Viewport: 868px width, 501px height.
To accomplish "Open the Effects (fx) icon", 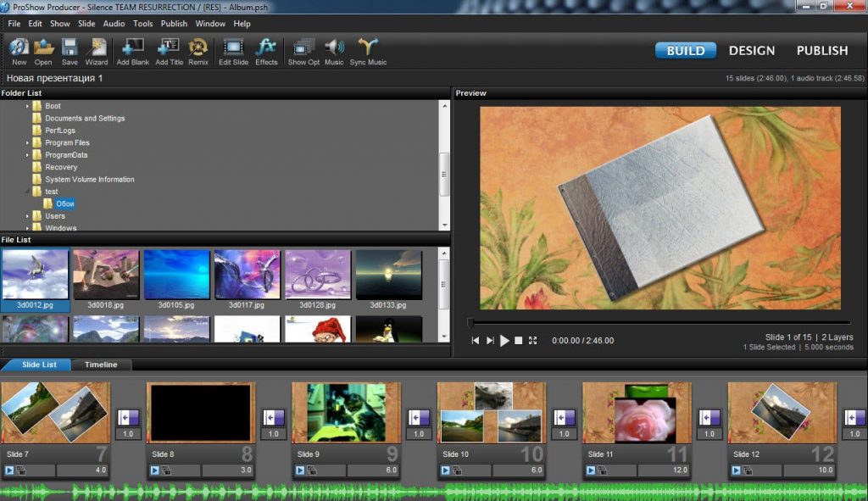I will (x=266, y=47).
